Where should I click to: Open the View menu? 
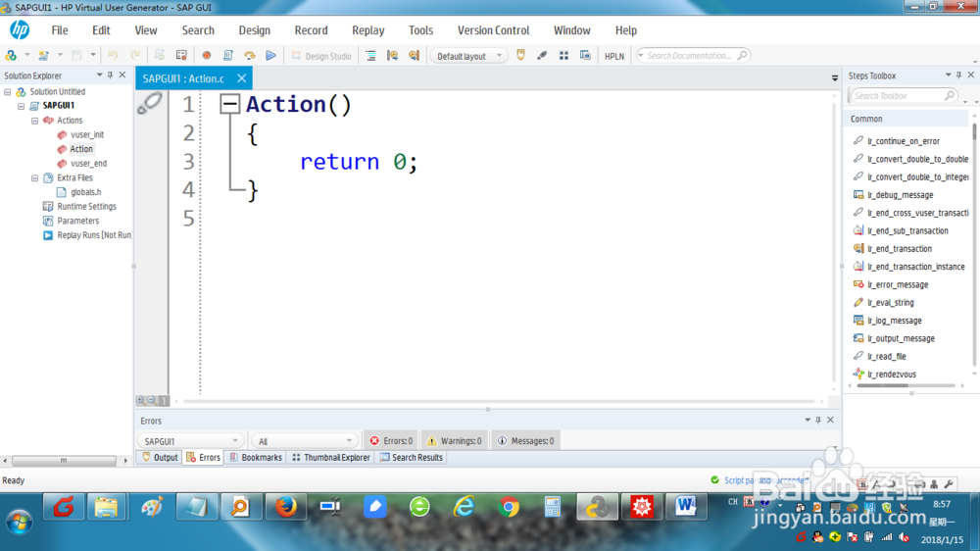(x=146, y=30)
